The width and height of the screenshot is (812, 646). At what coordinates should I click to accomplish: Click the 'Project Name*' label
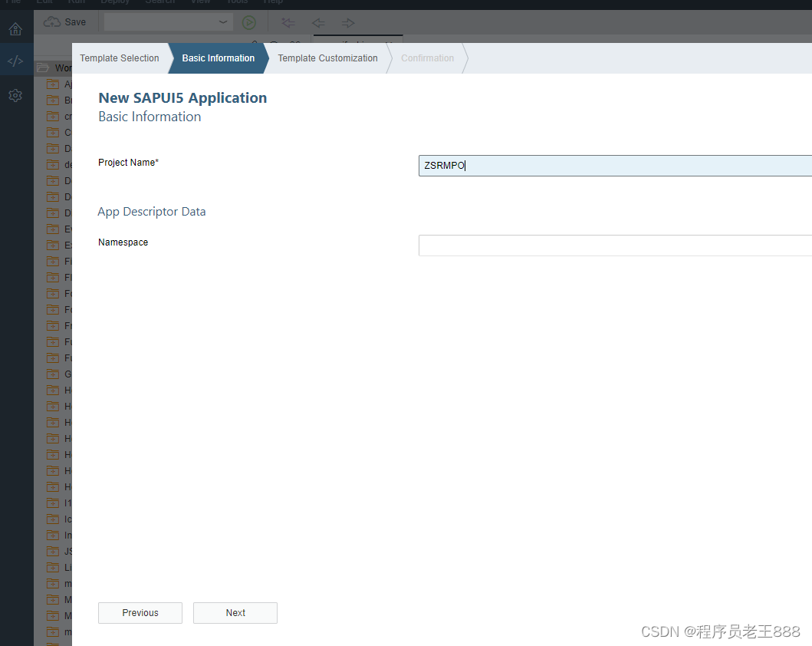(x=128, y=162)
